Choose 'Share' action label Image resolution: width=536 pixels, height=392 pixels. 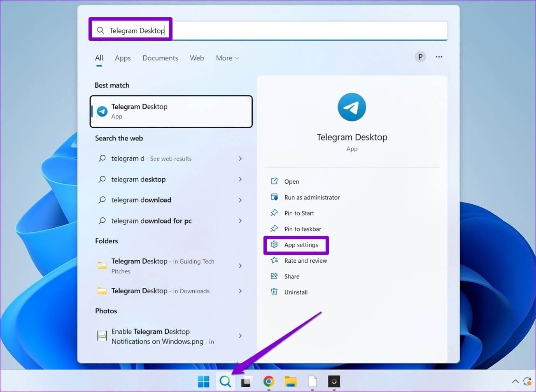tap(292, 277)
